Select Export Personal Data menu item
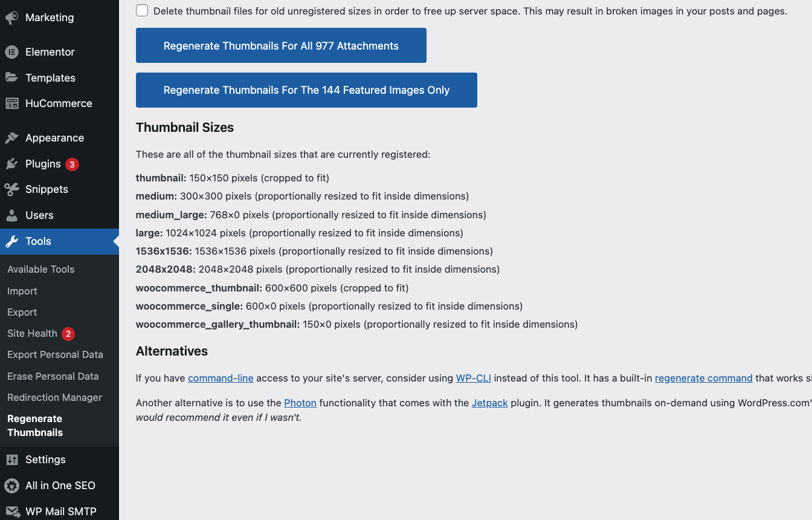Screen dimensions: 812x520 55,354
